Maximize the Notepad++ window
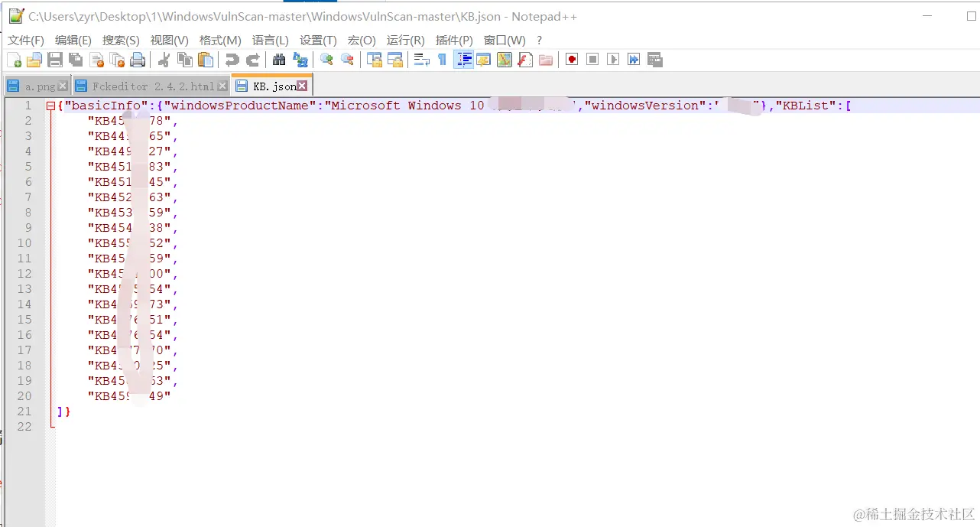The image size is (980, 527). tap(973, 16)
